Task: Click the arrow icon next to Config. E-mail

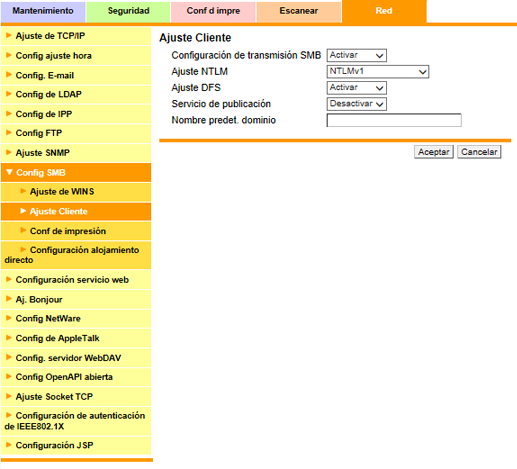Action: point(9,75)
